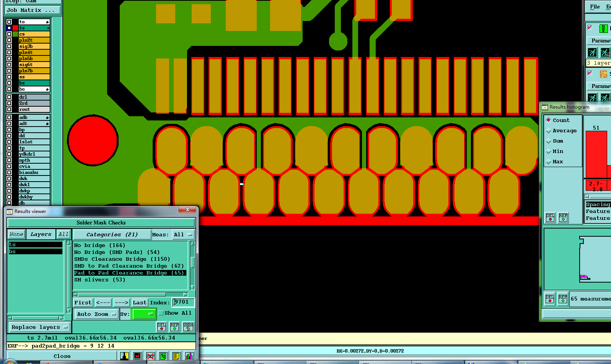
Task: Select the Count radio option
Action: pos(549,120)
